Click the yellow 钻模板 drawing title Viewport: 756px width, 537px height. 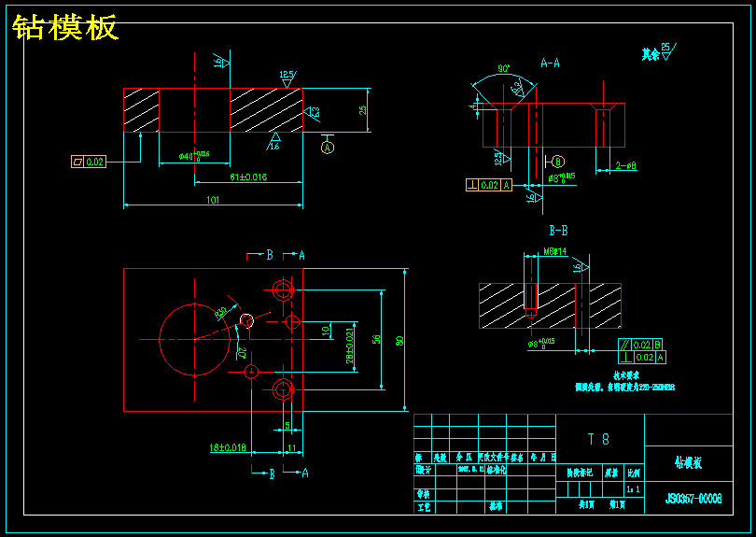(65, 27)
